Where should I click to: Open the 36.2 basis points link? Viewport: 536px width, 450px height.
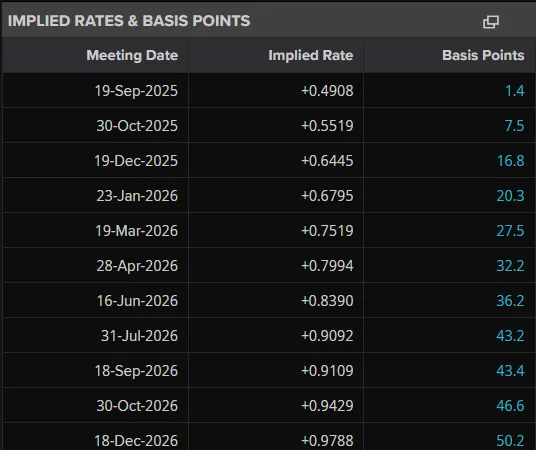[x=510, y=301]
